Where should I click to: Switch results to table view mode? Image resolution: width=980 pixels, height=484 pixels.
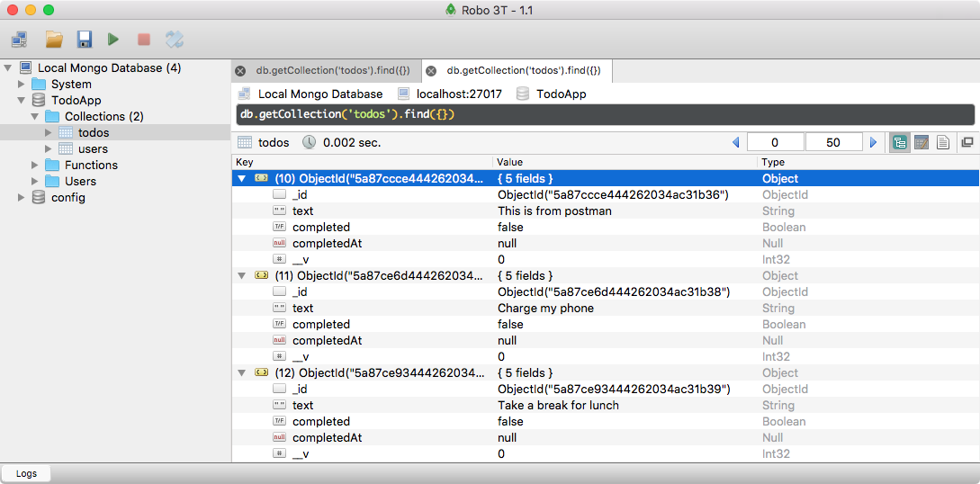tap(921, 142)
